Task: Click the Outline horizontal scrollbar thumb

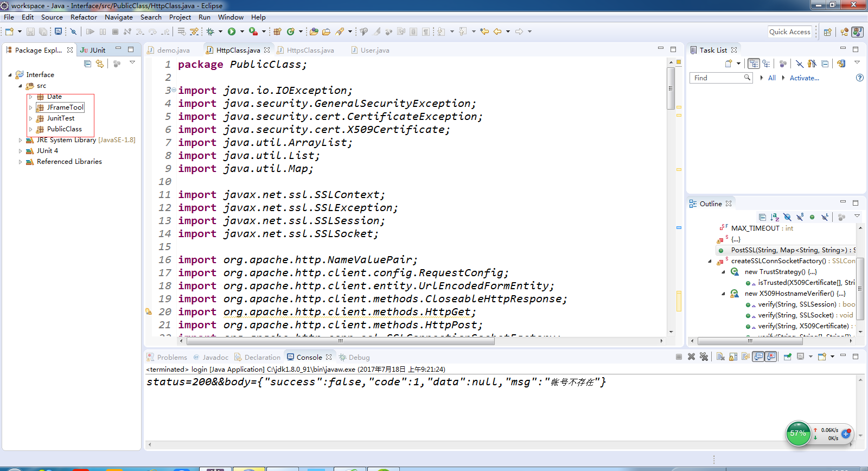Action: pos(750,341)
